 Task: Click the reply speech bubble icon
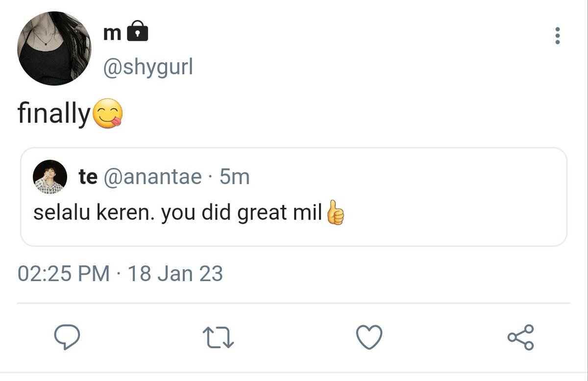[x=67, y=337]
